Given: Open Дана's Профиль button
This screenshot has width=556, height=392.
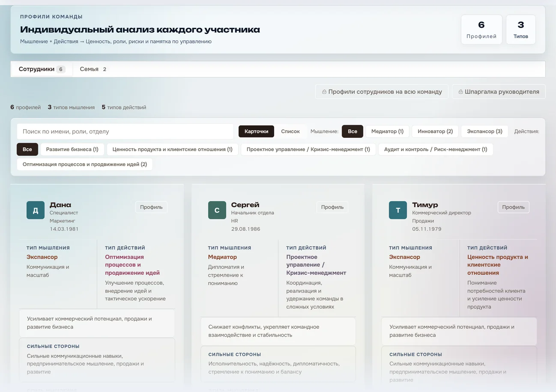Looking at the screenshot, I should [x=151, y=207].
